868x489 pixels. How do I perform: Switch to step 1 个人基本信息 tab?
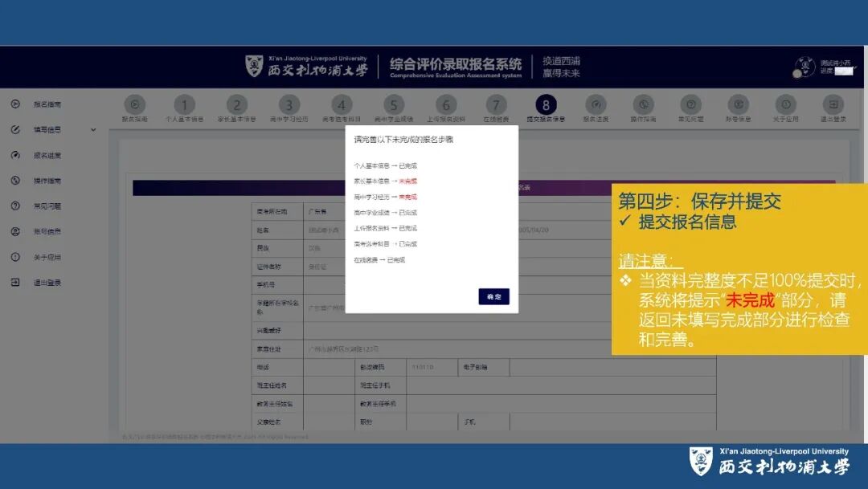pos(184,104)
